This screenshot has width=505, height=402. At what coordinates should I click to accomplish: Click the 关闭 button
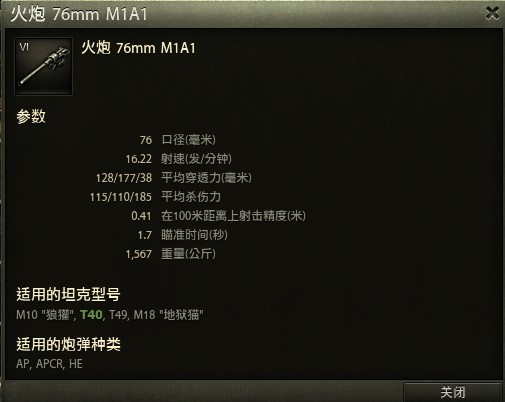[453, 392]
